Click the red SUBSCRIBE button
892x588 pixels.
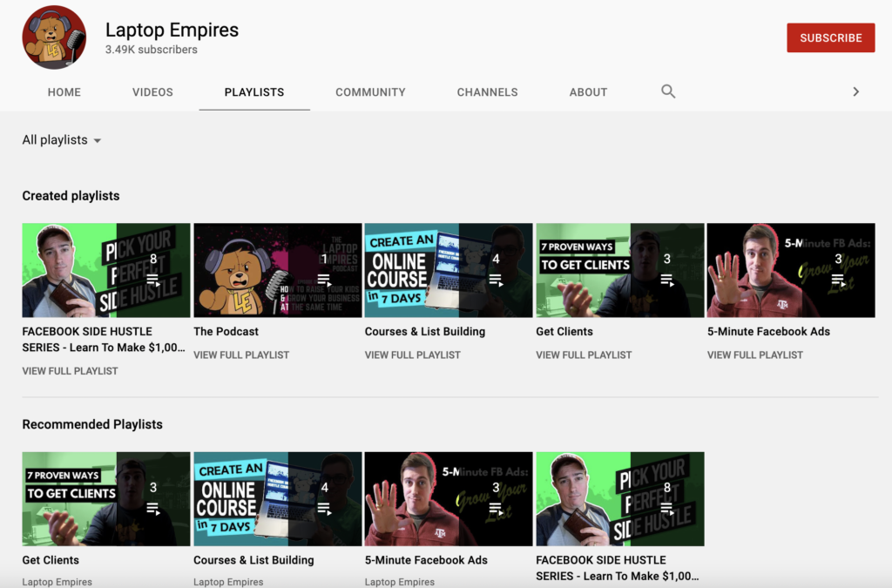tap(830, 37)
